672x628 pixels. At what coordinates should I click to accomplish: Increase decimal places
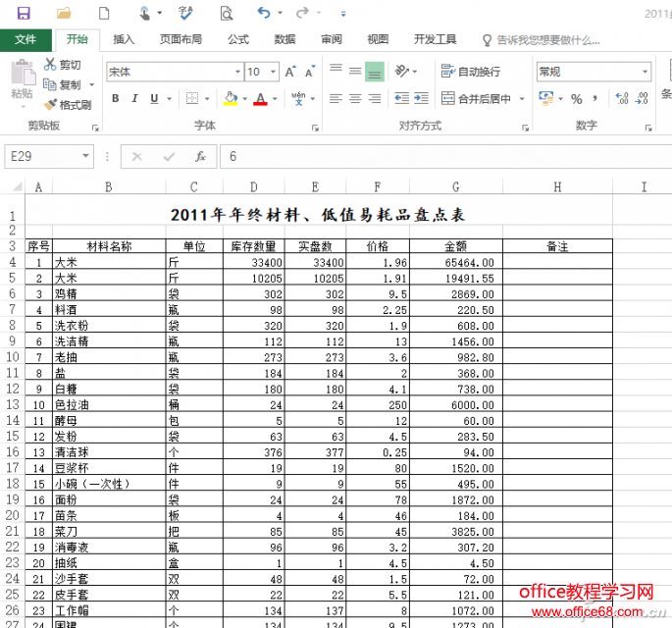[622, 98]
